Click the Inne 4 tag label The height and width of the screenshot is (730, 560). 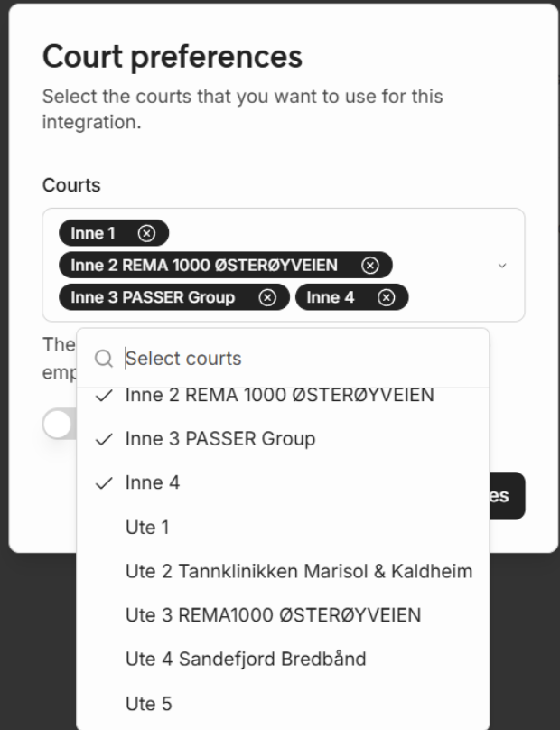(x=331, y=297)
